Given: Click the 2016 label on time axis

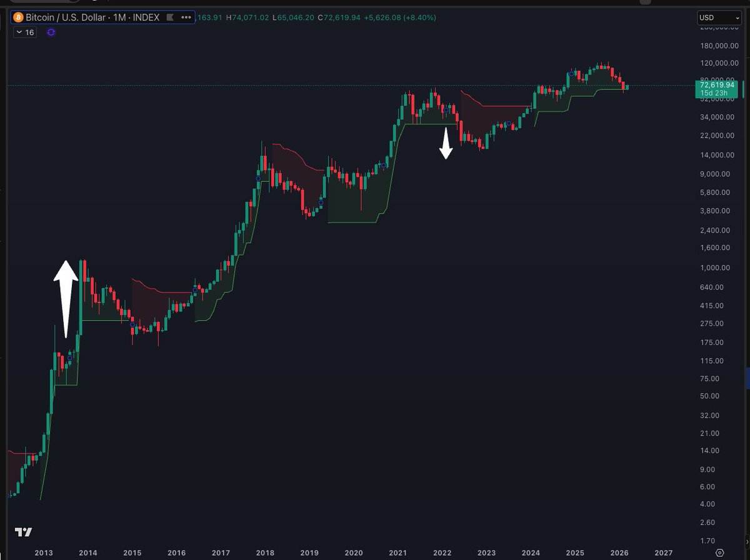Looking at the screenshot, I should coord(177,553).
